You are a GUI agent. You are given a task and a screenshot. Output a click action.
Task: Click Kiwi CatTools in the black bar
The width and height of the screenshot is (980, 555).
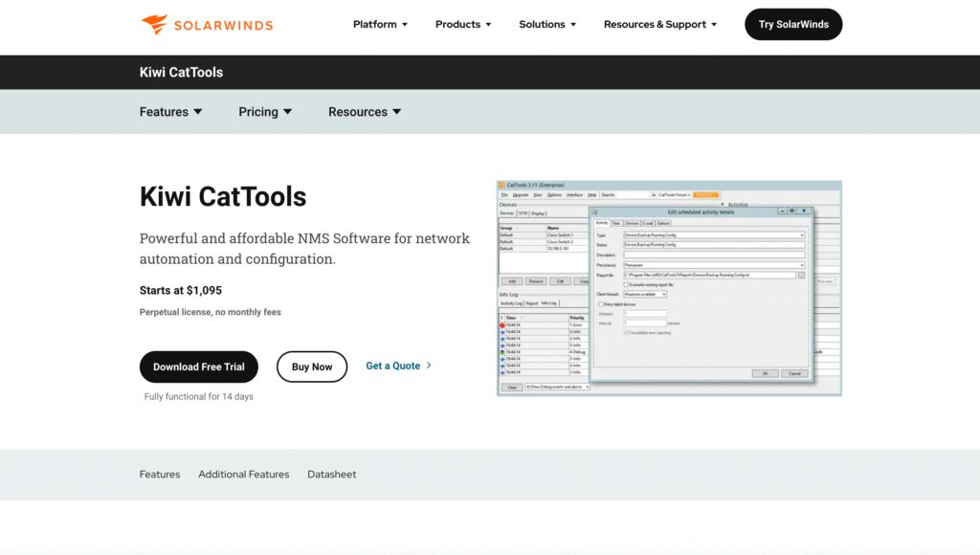pyautogui.click(x=181, y=73)
